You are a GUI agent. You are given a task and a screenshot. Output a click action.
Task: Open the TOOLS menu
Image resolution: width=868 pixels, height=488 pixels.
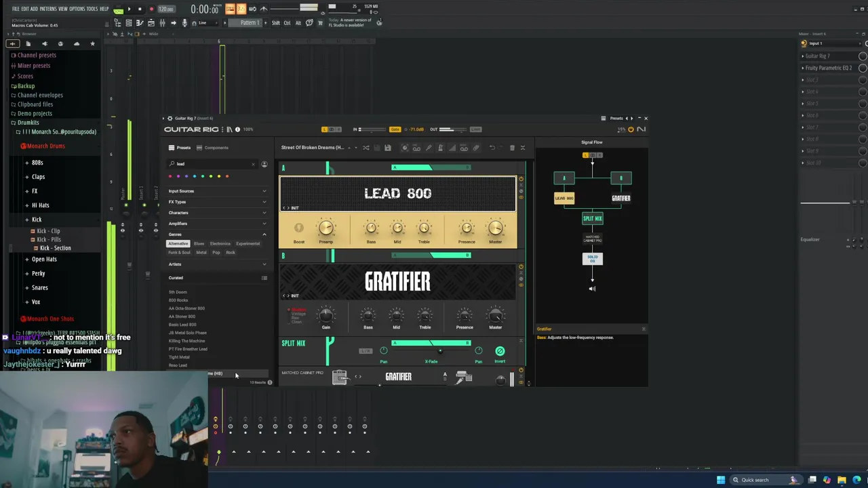pos(92,9)
